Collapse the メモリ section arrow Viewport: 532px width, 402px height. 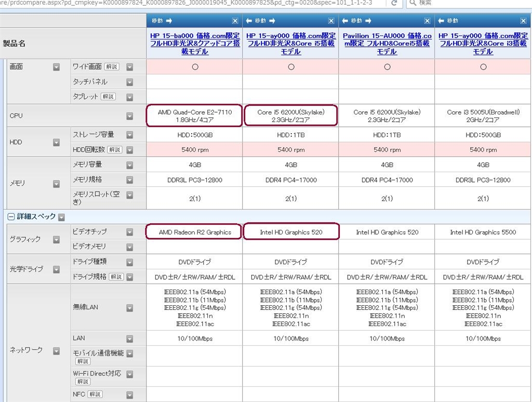[x=56, y=184]
